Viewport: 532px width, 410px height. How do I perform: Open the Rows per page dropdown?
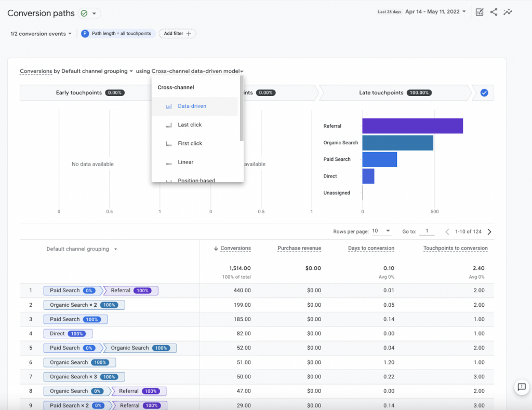pyautogui.click(x=381, y=231)
